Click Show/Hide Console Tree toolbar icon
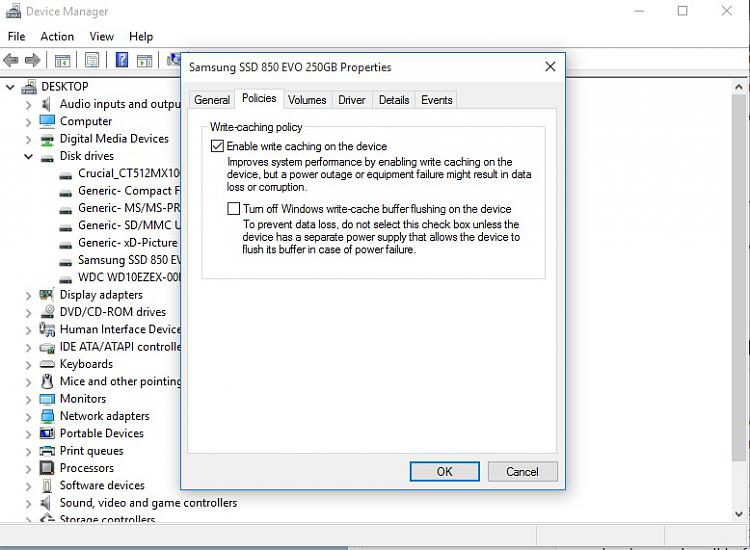 [62, 60]
